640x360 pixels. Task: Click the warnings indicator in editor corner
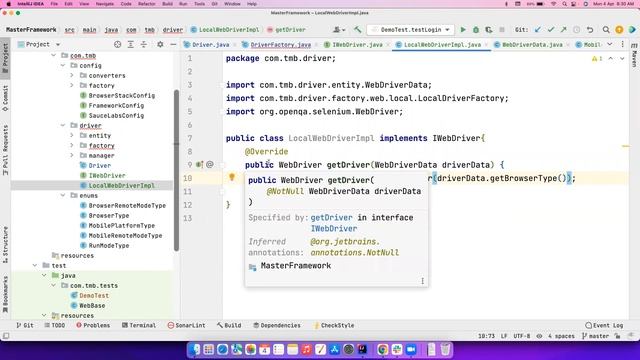tap(597, 59)
